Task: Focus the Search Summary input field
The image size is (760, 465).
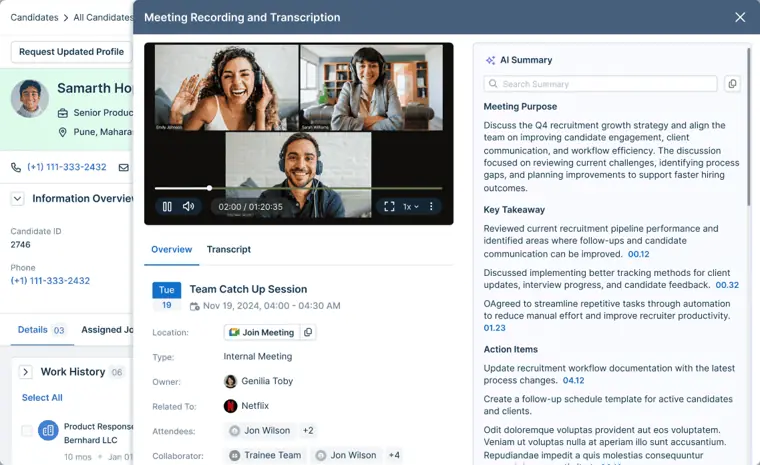Action: pos(600,84)
